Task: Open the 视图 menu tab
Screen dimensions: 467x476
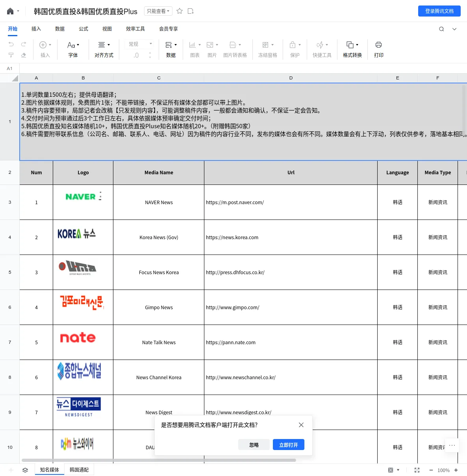Action: click(107, 29)
